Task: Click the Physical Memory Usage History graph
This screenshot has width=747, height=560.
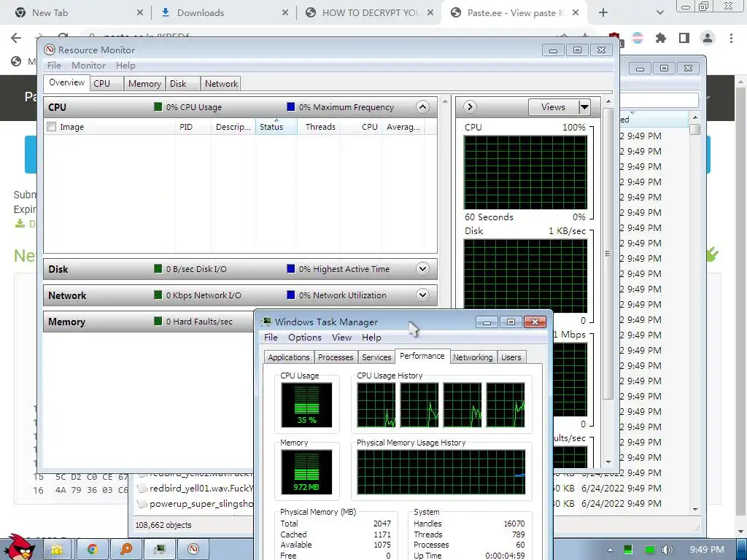Action: click(x=441, y=472)
